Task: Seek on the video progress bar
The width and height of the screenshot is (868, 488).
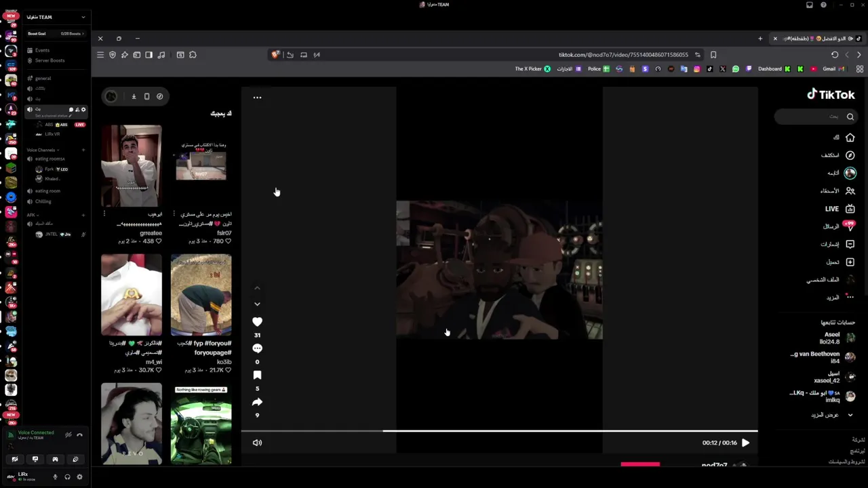Action: [499, 431]
